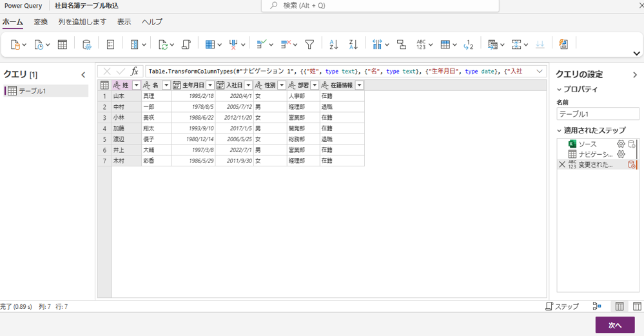The width and height of the screenshot is (644, 336).
Task: Click the Enter data table icon
Action: point(63,44)
